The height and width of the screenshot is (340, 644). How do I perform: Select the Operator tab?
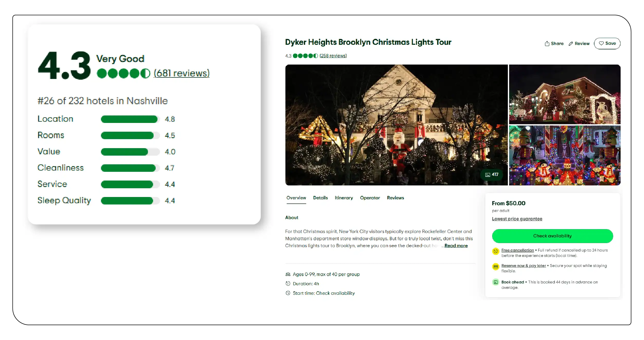click(x=370, y=198)
